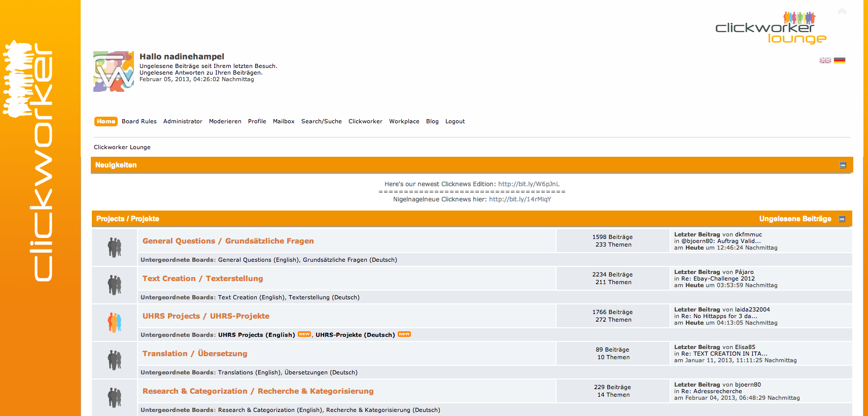Click the Text Creation board icon

click(115, 285)
